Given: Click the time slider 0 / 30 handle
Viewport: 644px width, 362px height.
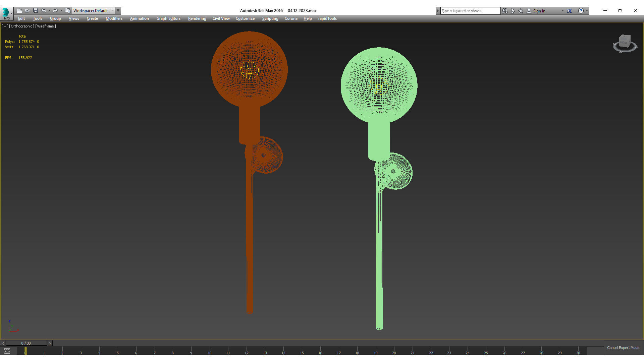Looking at the screenshot, I should click(26, 343).
